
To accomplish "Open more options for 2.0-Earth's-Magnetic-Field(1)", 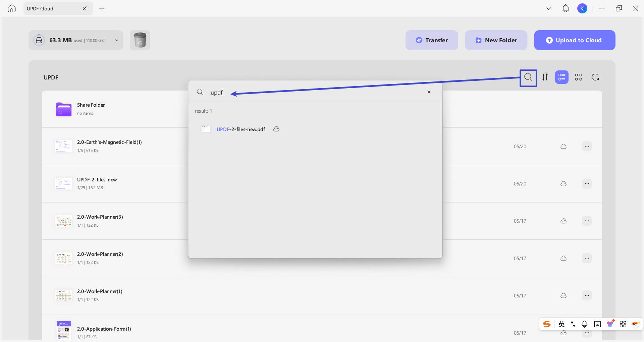I will click(587, 146).
